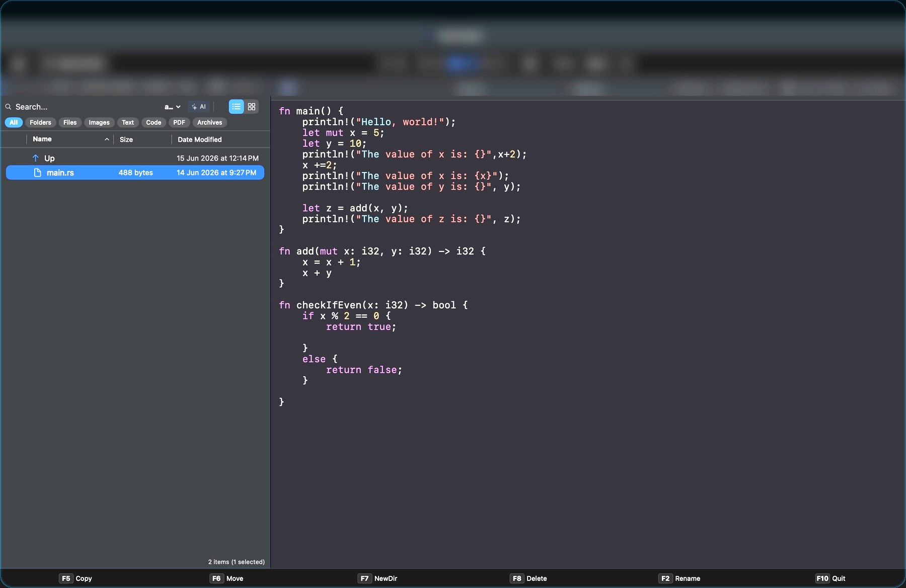Click the "return true;" code line
The image size is (906, 588).
tap(361, 326)
